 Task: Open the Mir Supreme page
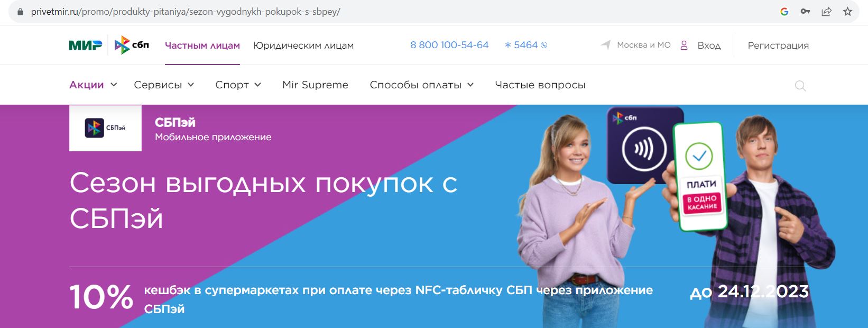pyautogui.click(x=315, y=85)
